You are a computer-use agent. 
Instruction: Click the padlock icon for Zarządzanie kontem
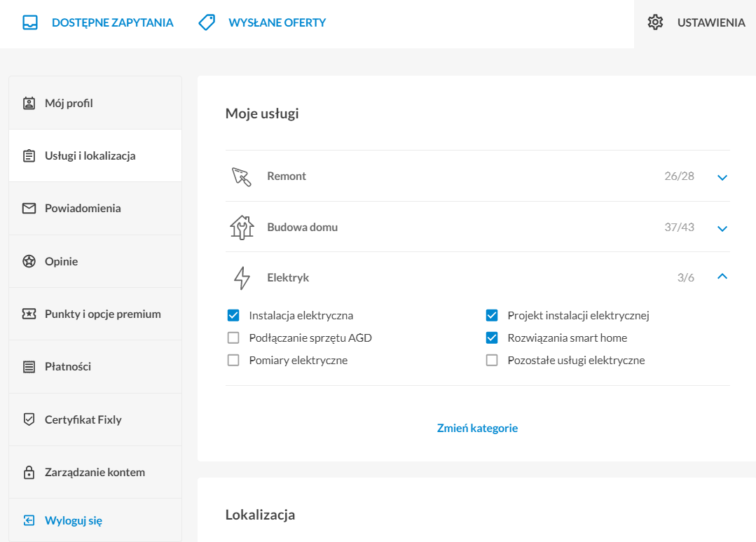click(29, 472)
